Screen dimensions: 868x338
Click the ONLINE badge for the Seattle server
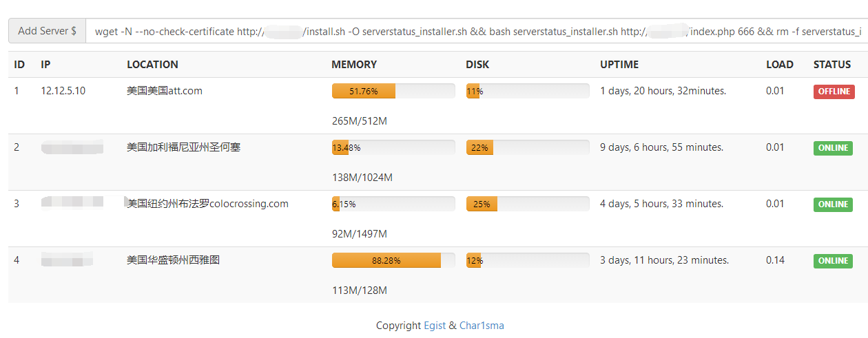(833, 261)
